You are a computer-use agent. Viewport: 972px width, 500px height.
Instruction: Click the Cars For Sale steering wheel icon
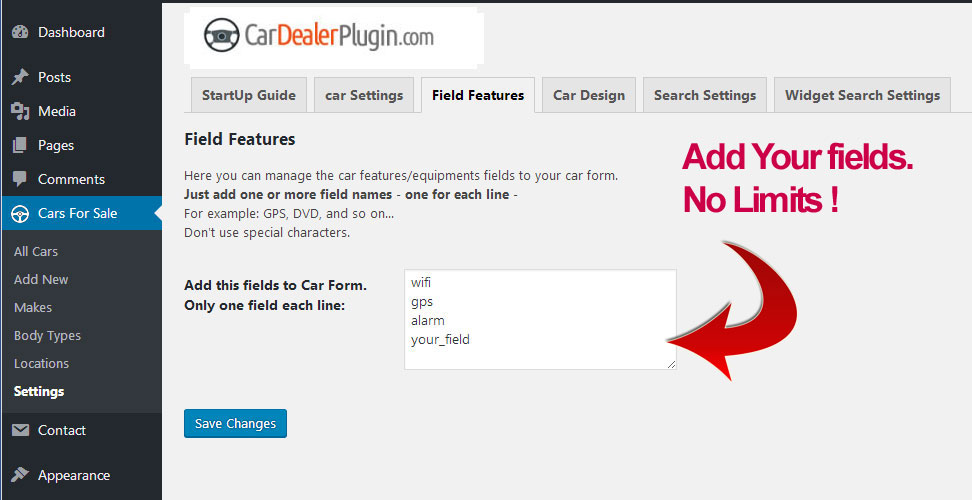click(20, 214)
